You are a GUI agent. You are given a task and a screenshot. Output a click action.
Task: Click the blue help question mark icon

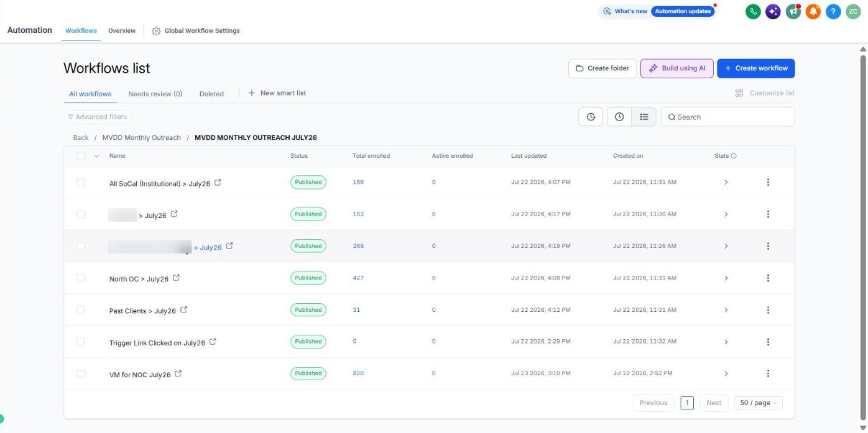point(833,11)
